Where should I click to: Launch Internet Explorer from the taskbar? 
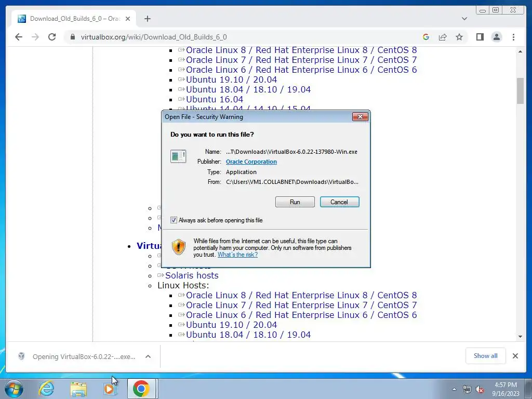click(x=46, y=389)
